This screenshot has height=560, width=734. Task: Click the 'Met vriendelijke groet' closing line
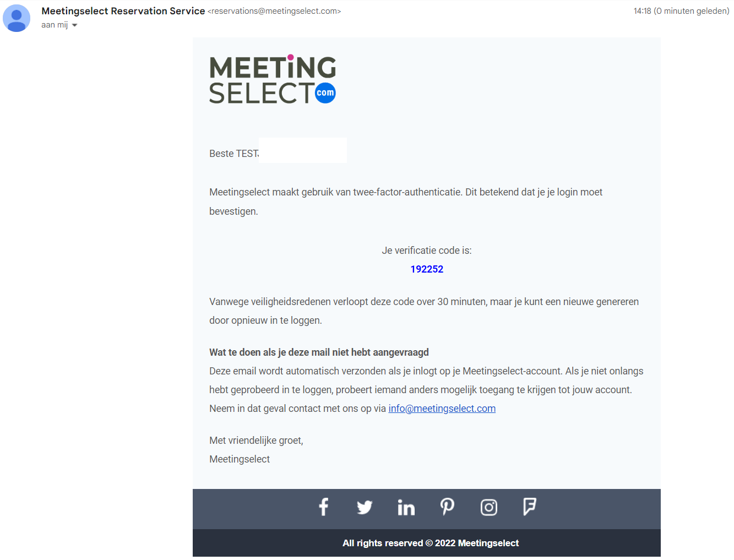tap(256, 441)
